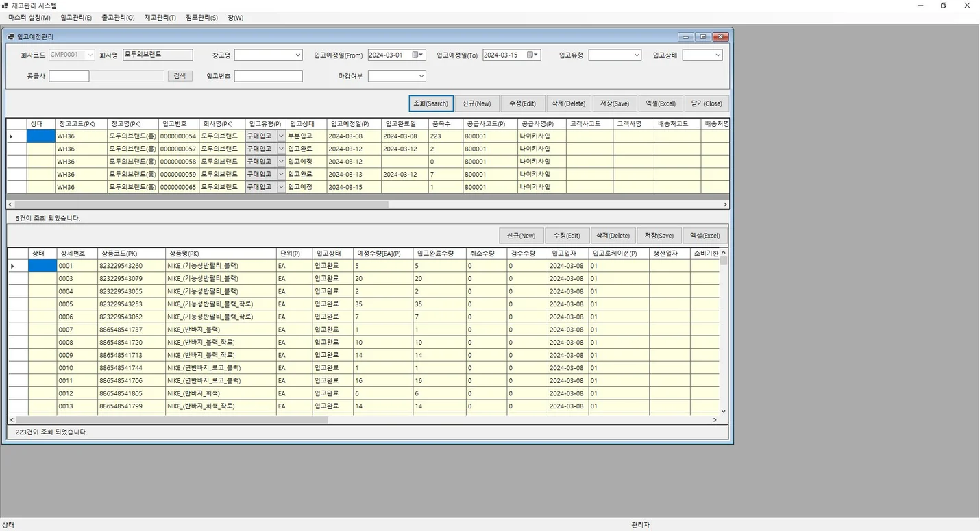Screen dimensions: 980x531
Task: Click 삭제(Delete) above the product detail grid
Action: coord(613,236)
